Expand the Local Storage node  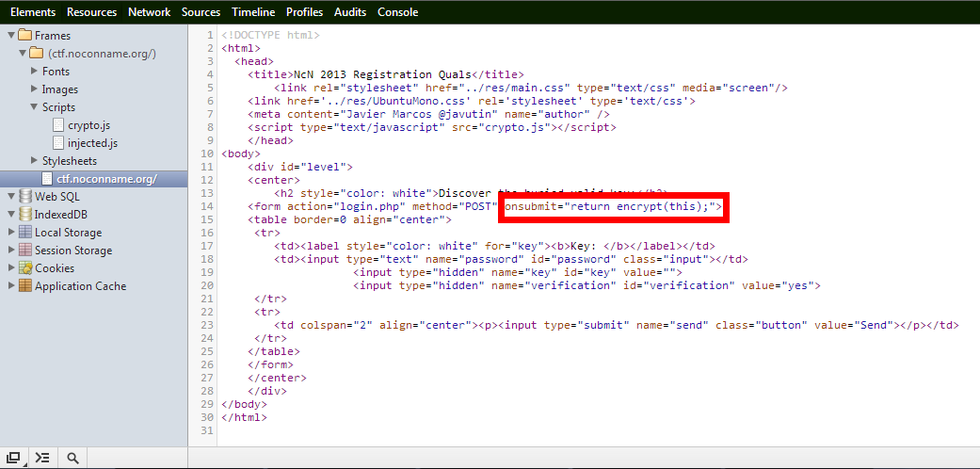(x=10, y=232)
